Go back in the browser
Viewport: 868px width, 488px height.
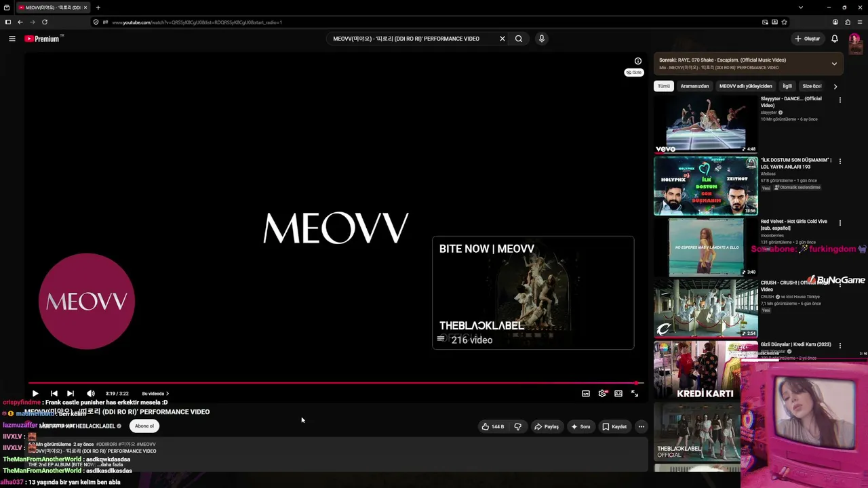click(20, 22)
